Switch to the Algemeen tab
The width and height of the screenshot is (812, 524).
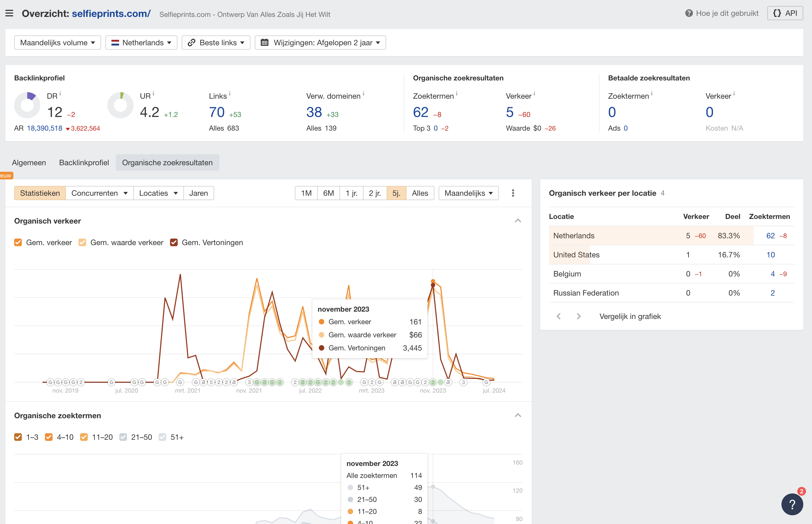(x=29, y=163)
